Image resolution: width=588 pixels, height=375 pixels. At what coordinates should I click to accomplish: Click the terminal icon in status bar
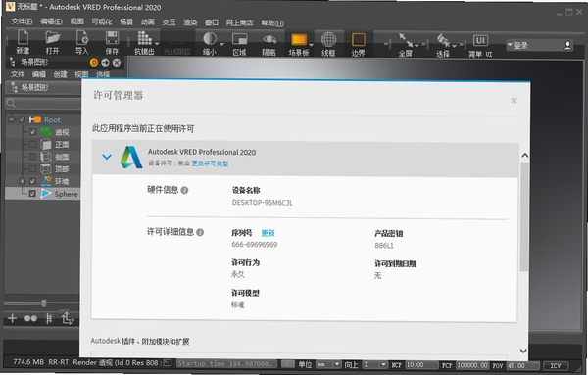(168, 362)
